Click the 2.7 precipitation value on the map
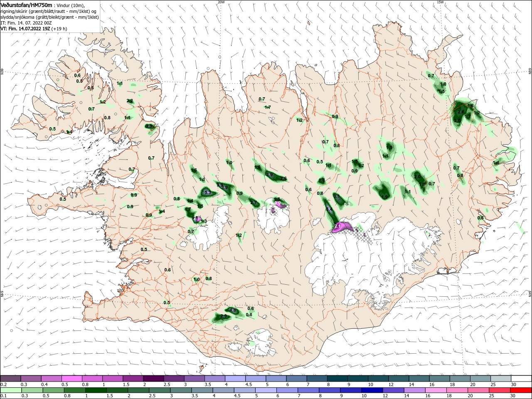The image size is (532, 399). (x=254, y=202)
